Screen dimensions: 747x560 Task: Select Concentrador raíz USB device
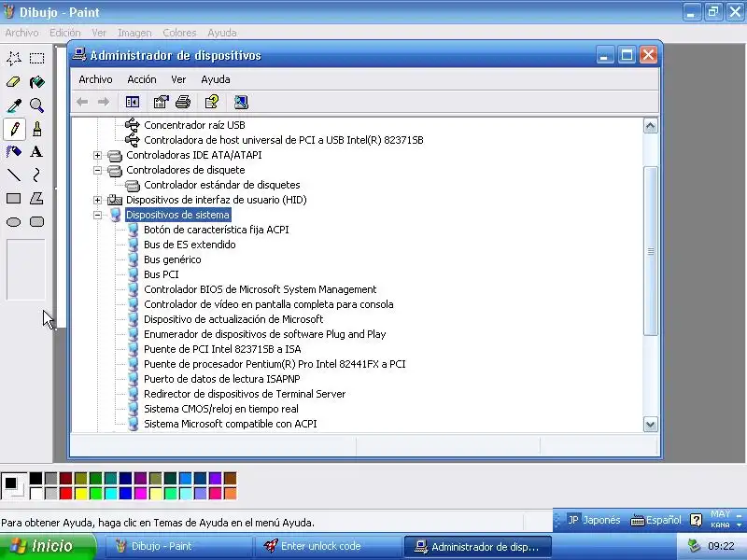tap(194, 125)
